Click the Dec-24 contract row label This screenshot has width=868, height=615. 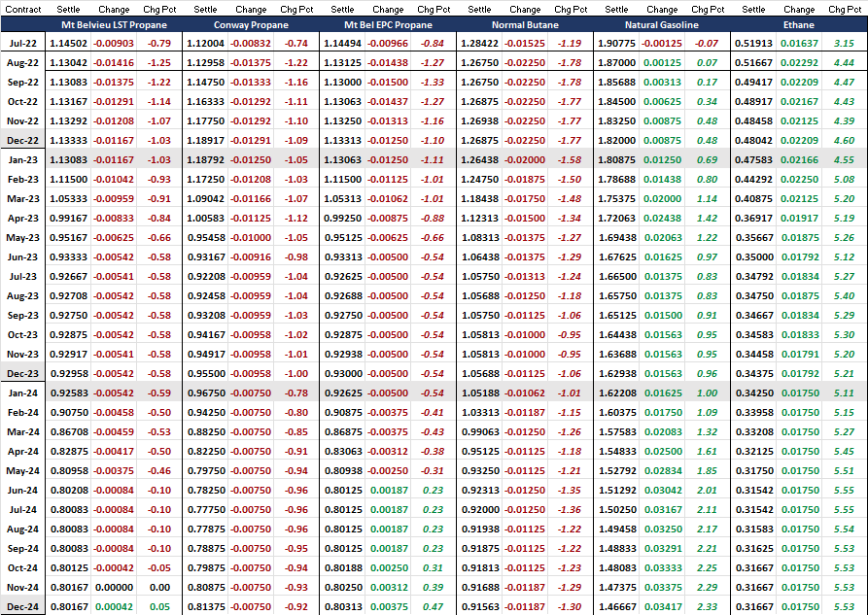click(22, 606)
